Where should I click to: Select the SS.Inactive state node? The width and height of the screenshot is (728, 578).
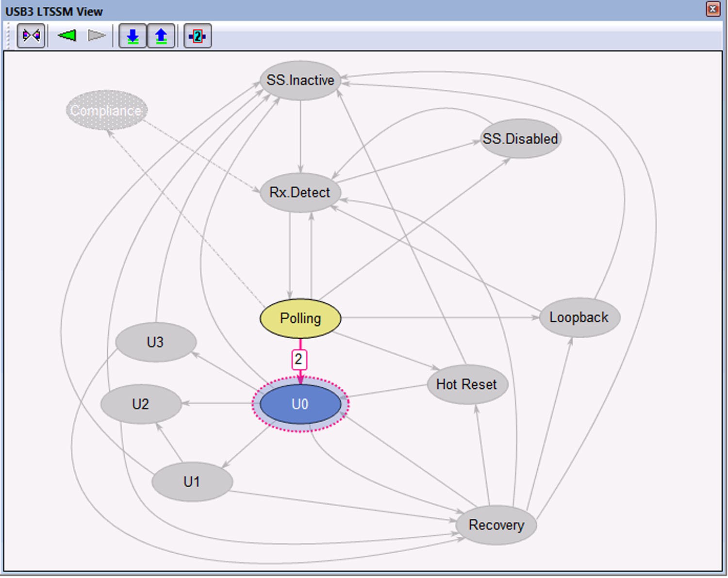click(300, 80)
